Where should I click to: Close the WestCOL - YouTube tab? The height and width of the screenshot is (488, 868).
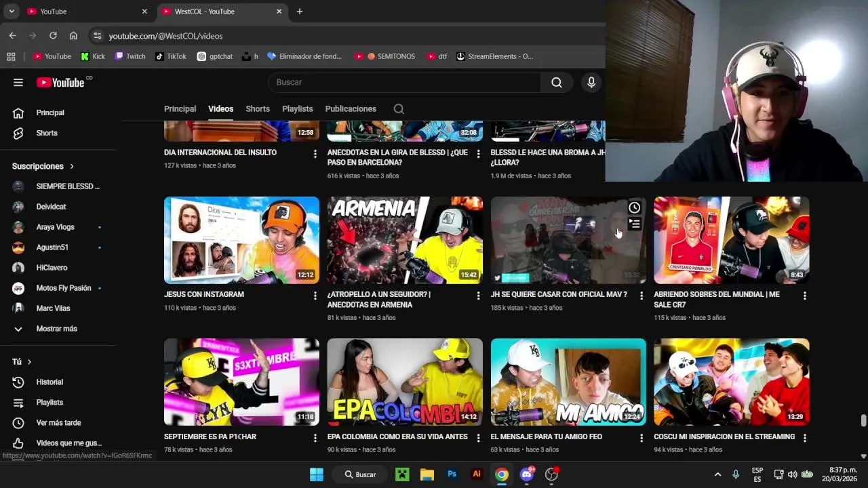coord(279,12)
